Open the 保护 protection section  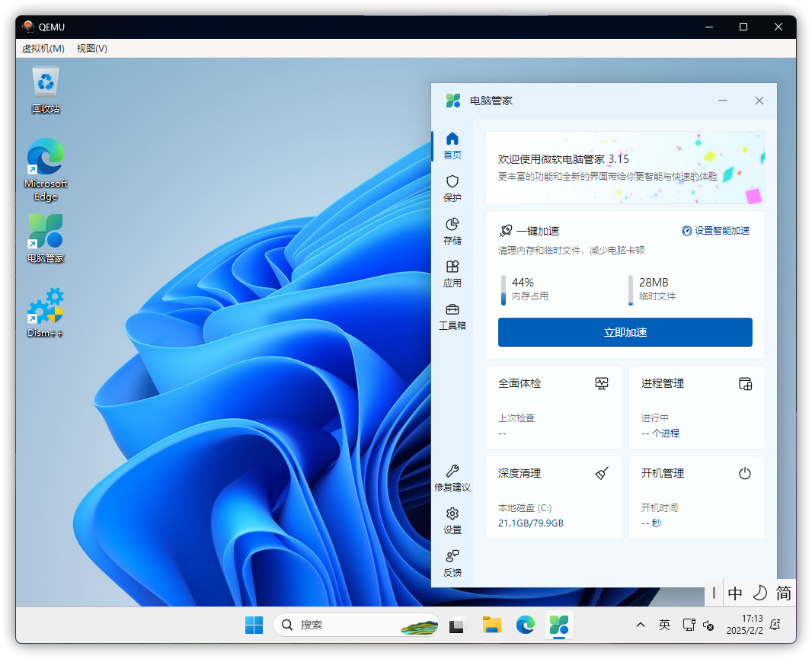coord(452,188)
